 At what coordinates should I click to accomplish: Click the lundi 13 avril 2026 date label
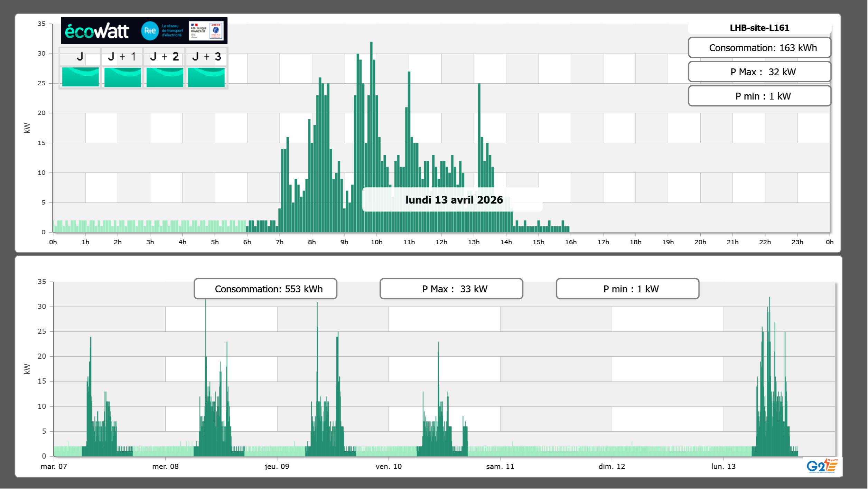coord(454,200)
